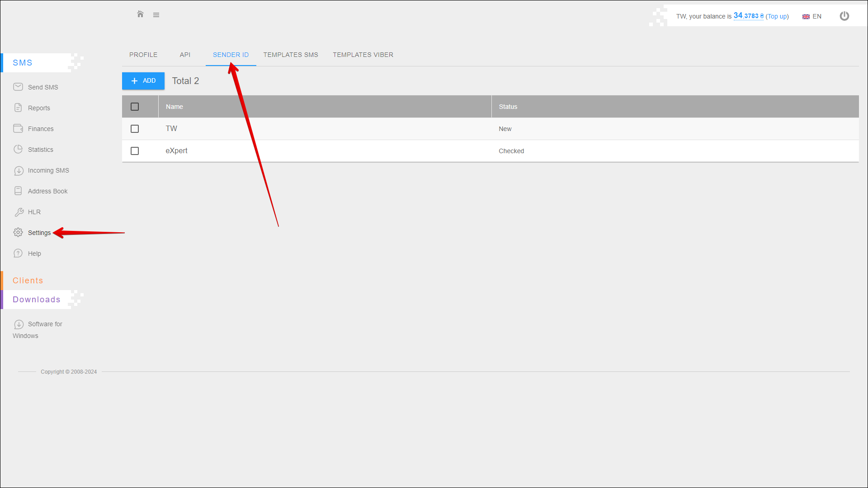Toggle the hamburger menu icon

[x=156, y=15]
